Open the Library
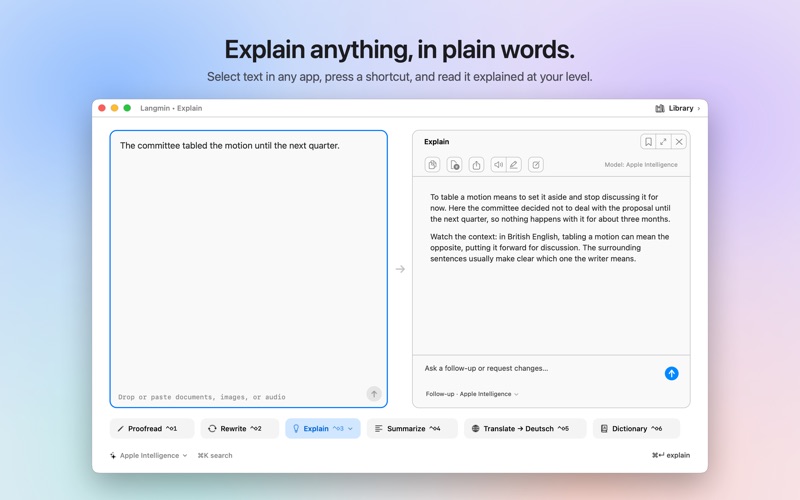The width and height of the screenshot is (800, 500). (678, 108)
